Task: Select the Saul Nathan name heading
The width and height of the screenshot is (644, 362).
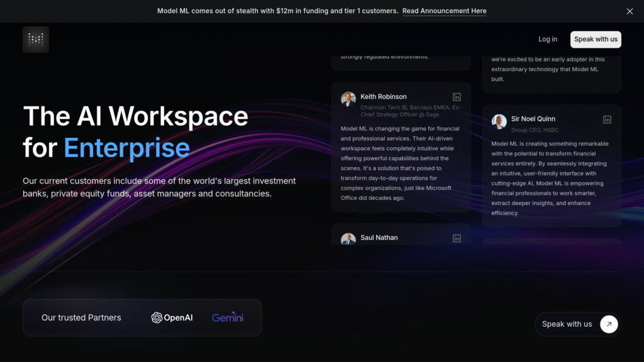Action: (379, 238)
